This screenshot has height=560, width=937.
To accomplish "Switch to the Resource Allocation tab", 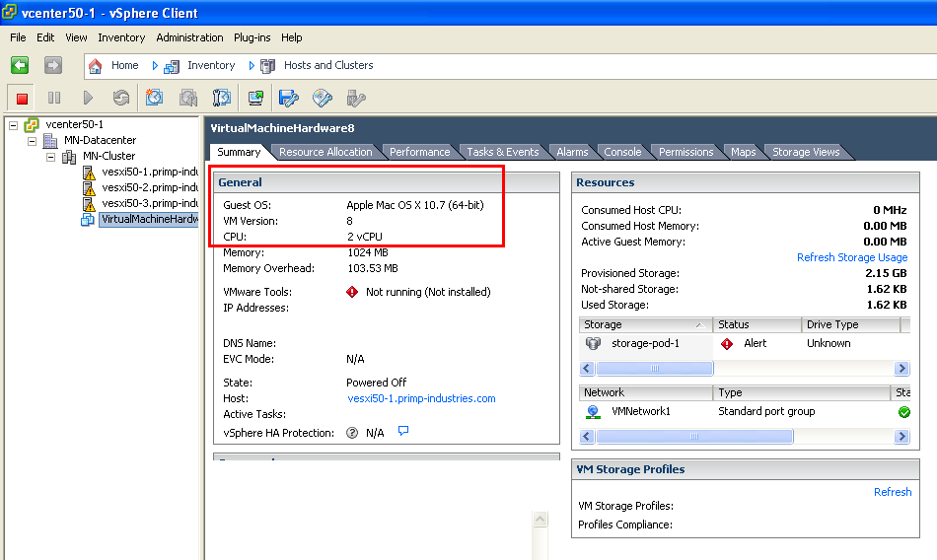I will coord(325,152).
